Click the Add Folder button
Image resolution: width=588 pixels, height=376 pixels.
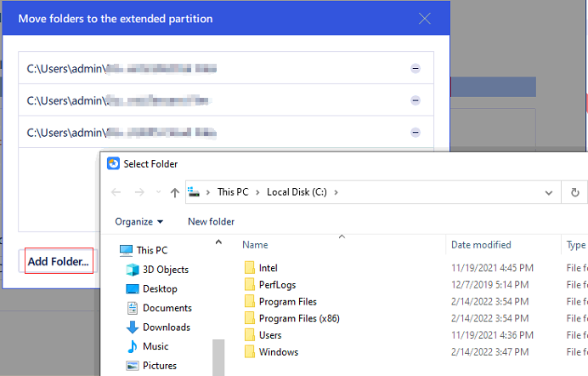pos(58,261)
